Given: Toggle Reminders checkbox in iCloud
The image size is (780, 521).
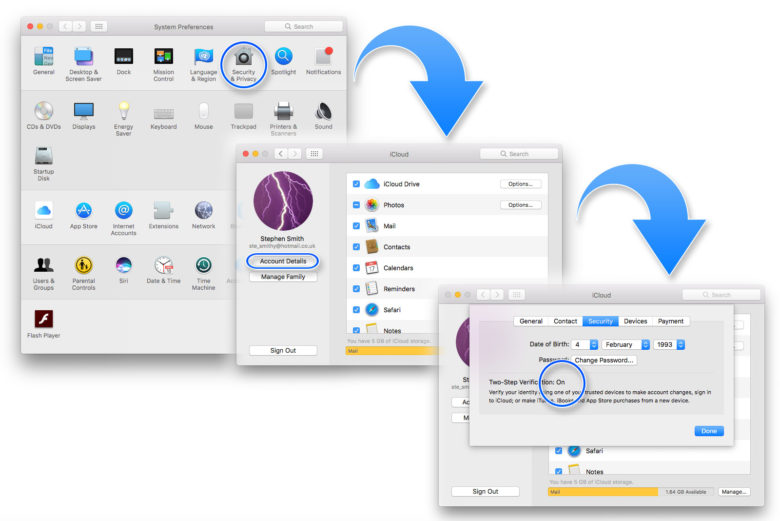Looking at the screenshot, I should pos(356,289).
